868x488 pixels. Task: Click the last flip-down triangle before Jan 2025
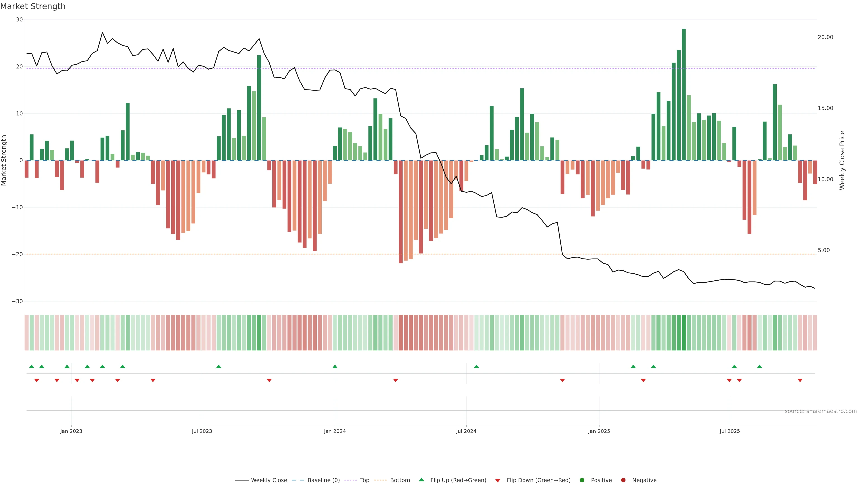562,380
